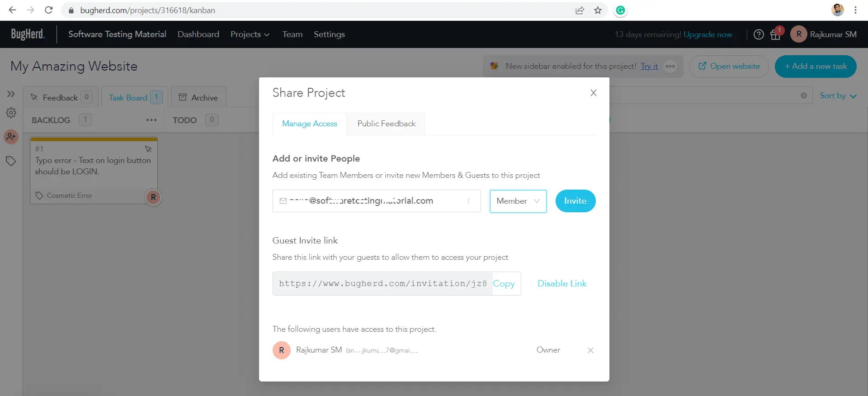
Task: Copy the guest invitation link
Action: click(x=504, y=284)
